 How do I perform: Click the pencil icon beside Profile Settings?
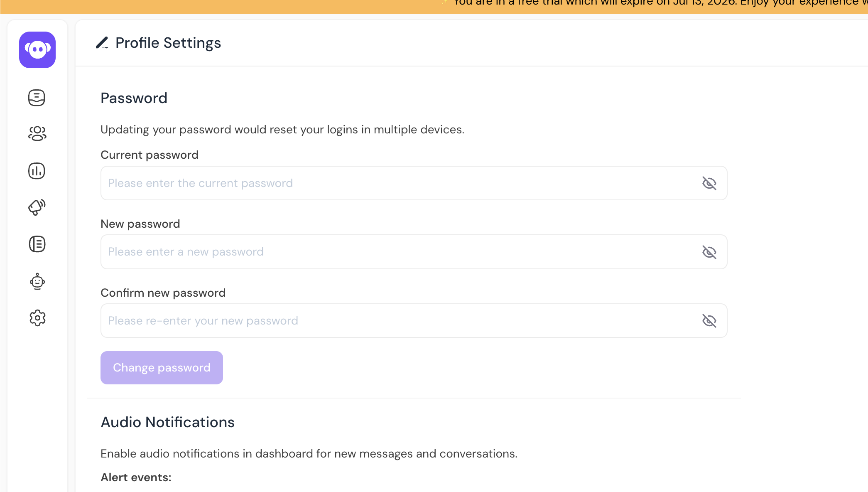(102, 43)
